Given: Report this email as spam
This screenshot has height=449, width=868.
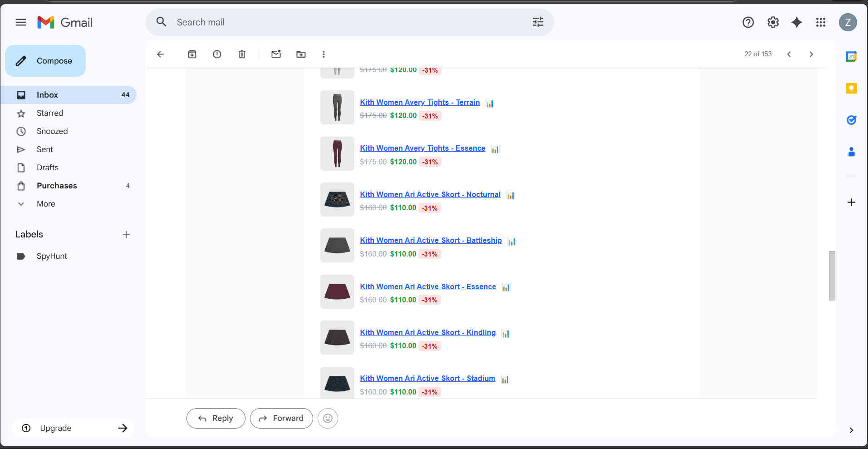Looking at the screenshot, I should coord(217,54).
